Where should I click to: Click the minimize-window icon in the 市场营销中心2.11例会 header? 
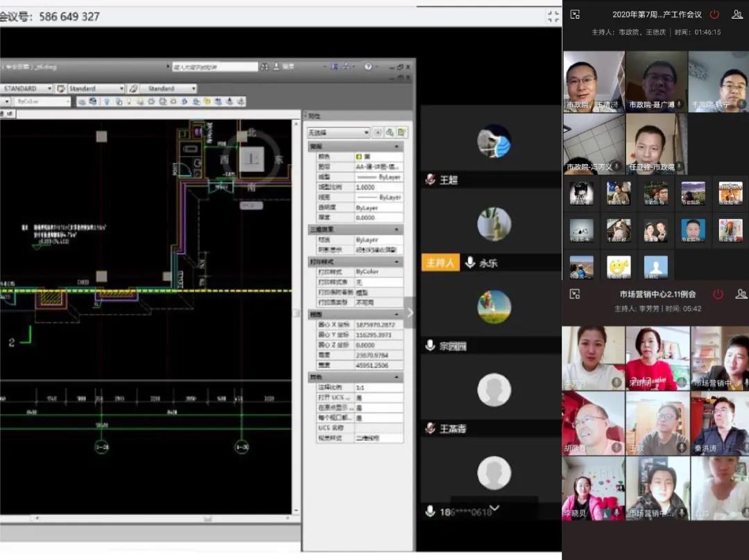(574, 294)
